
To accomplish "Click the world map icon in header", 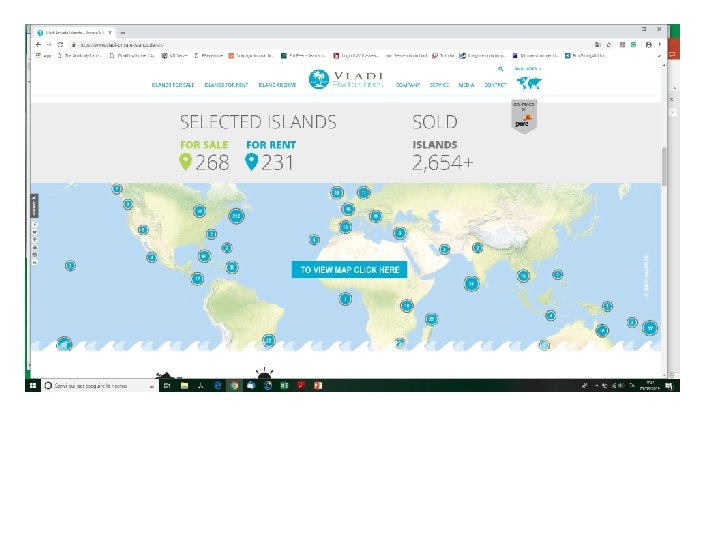I will coord(529,84).
